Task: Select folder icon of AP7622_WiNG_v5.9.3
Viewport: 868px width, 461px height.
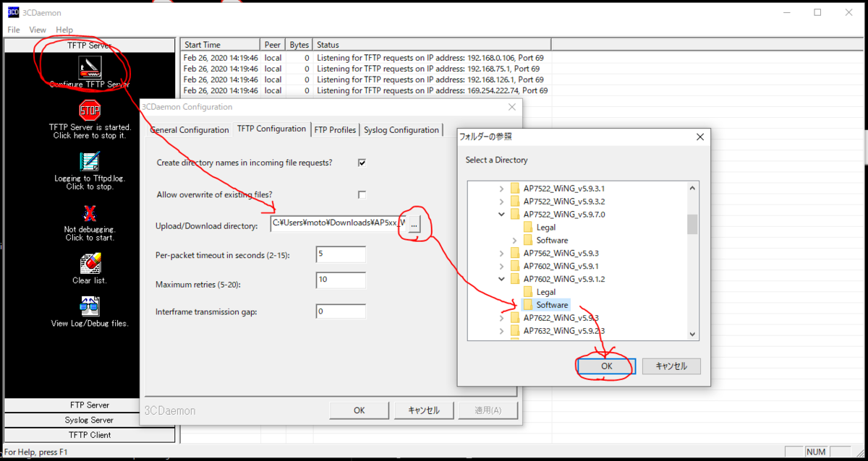Action: click(x=515, y=318)
